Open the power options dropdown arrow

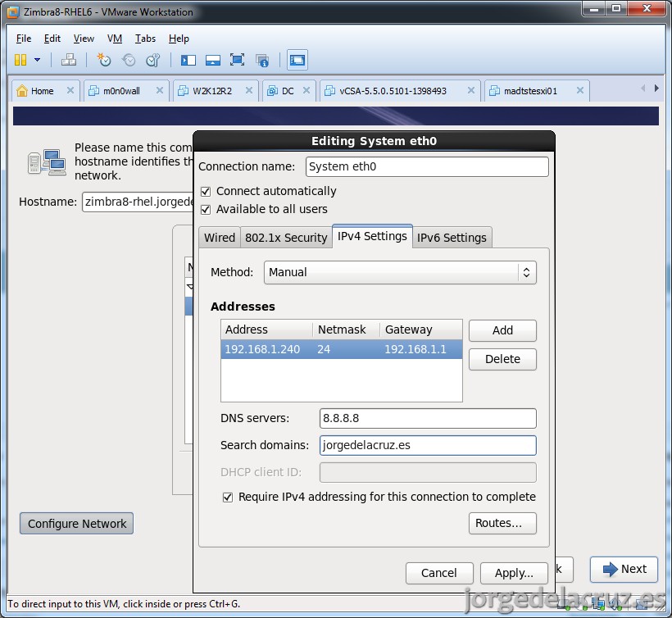pos(37,60)
